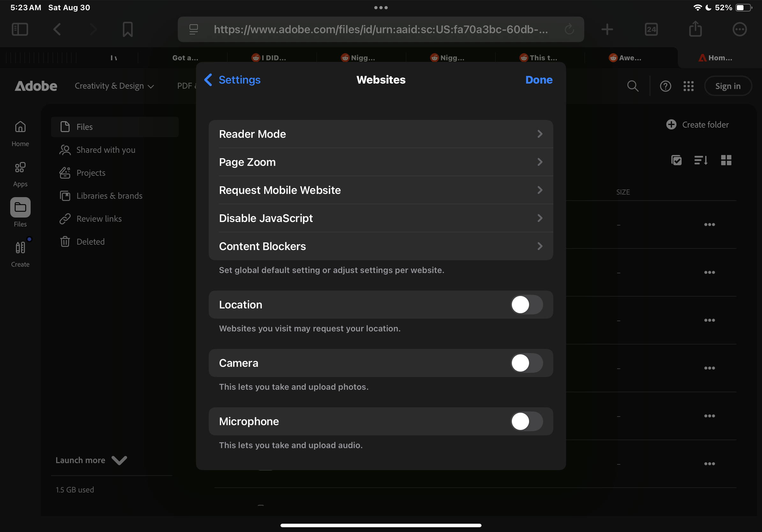Enable the Camera toggle
This screenshot has height=532, width=762.
pos(527,363)
